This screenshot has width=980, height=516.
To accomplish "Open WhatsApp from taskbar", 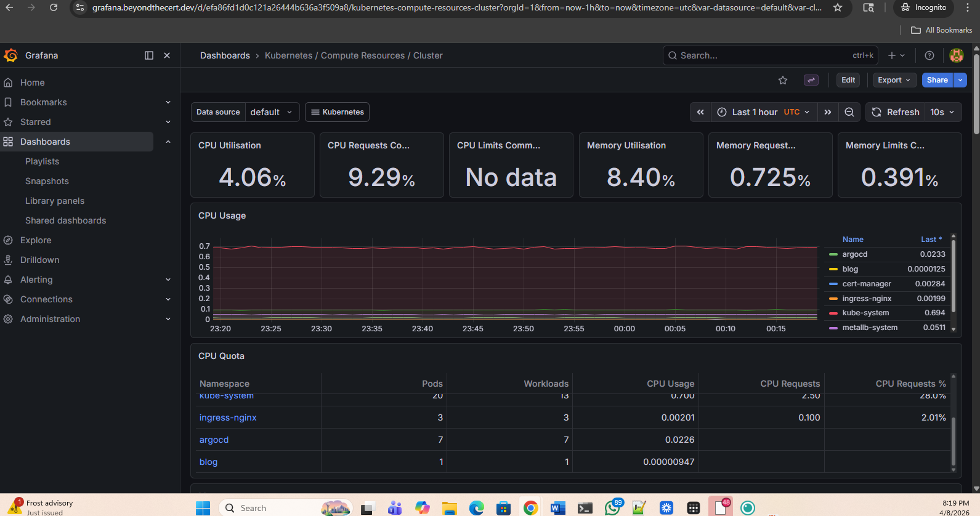I will pyautogui.click(x=613, y=508).
